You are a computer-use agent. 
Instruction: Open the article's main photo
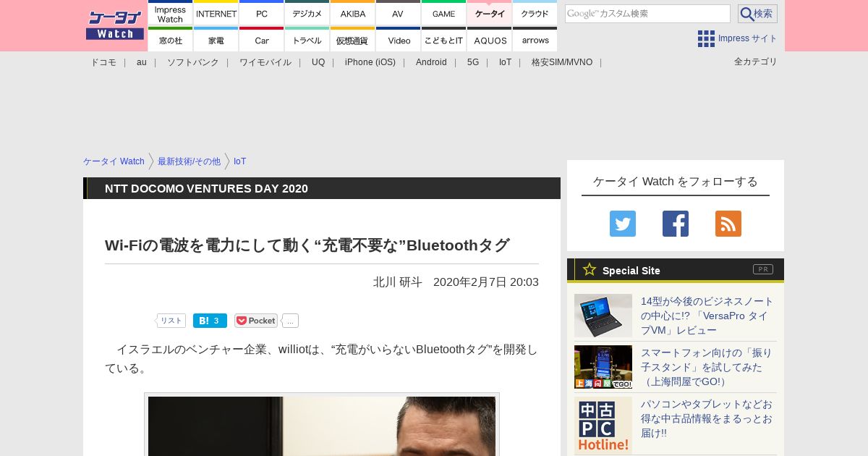point(322,426)
